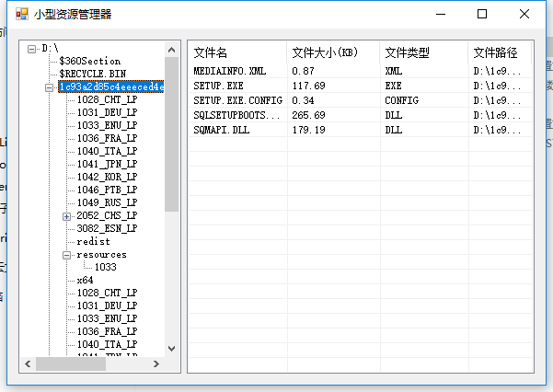This screenshot has width=553, height=392.
Task: Sort by the 文件类型 column header
Action: (x=424, y=53)
